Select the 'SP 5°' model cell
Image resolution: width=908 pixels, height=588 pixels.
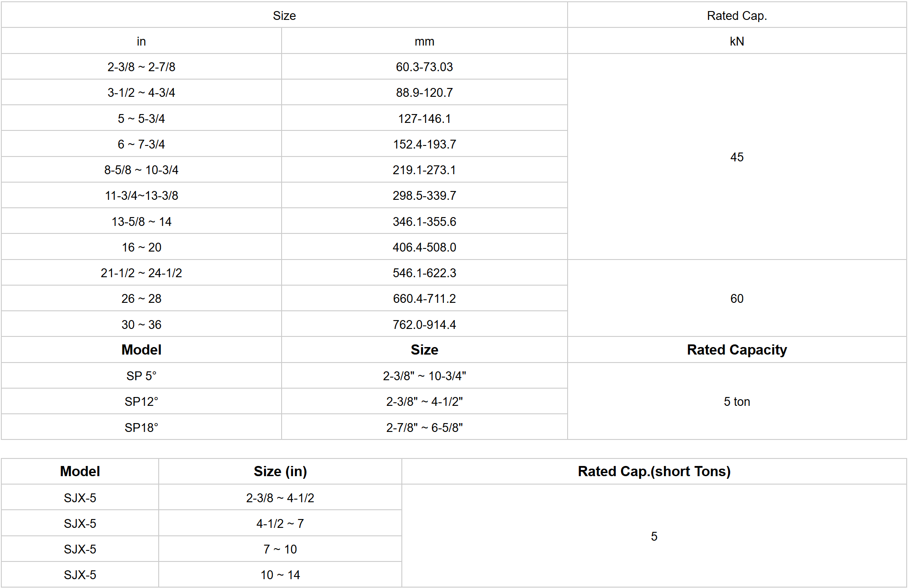point(141,376)
